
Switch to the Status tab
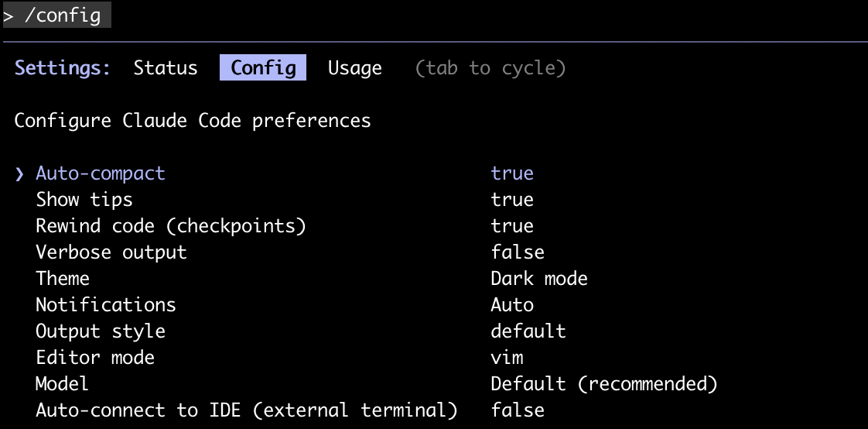point(166,67)
